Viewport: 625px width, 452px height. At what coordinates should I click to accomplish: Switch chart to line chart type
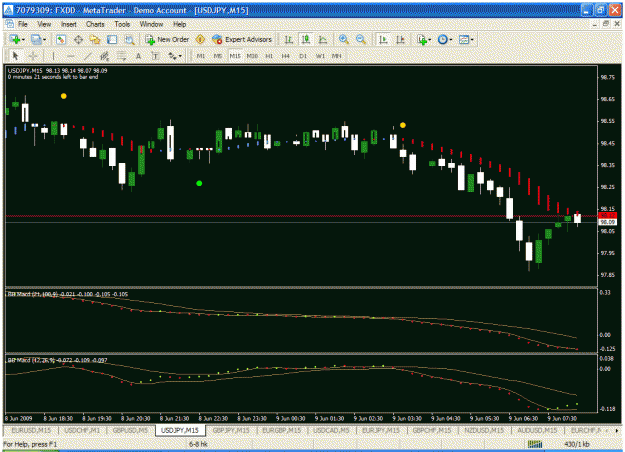tap(323, 39)
